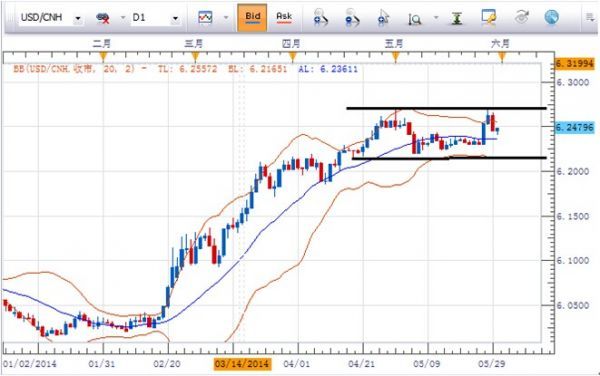Toggle the Ask price button
Image resolution: width=600 pixels, height=376 pixels.
click(284, 18)
